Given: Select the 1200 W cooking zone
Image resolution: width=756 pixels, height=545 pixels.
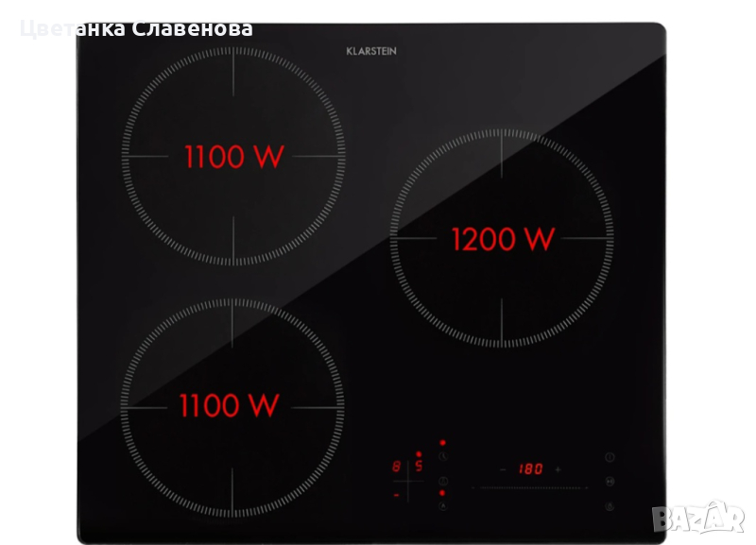Looking at the screenshot, I should pyautogui.click(x=503, y=239).
